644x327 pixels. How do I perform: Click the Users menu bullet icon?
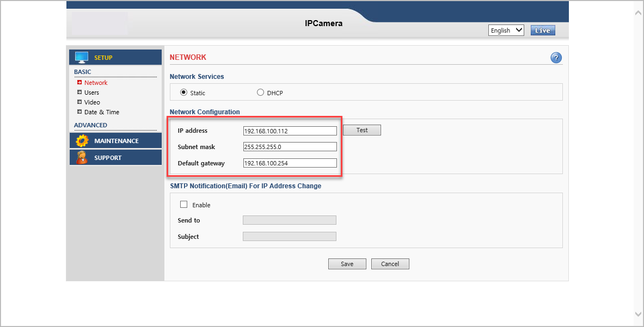(79, 92)
